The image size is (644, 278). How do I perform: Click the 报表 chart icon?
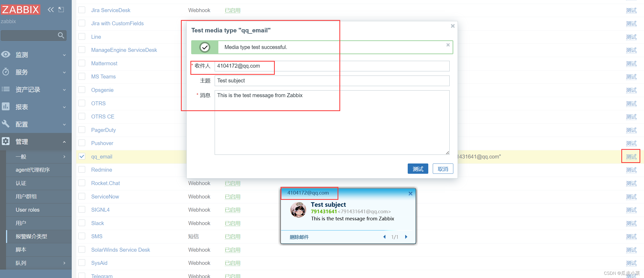pos(6,107)
